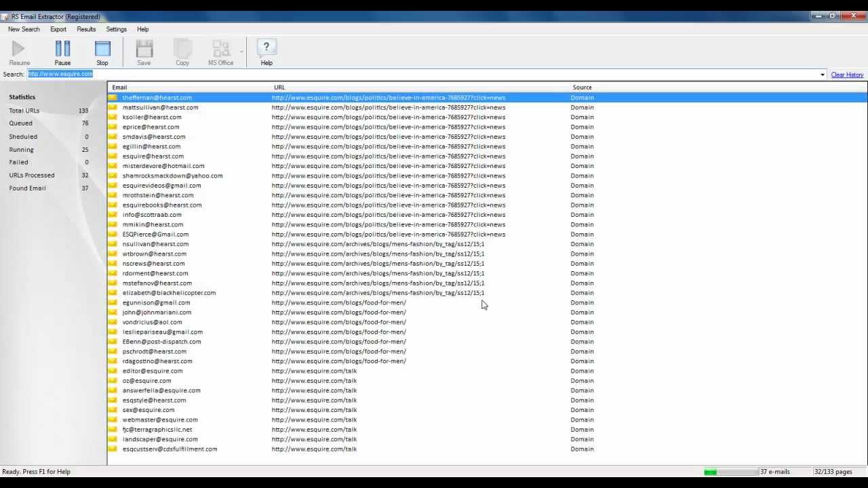Click the Total URLs statistic label
Viewport: 868px width, 488px height.
(24, 110)
